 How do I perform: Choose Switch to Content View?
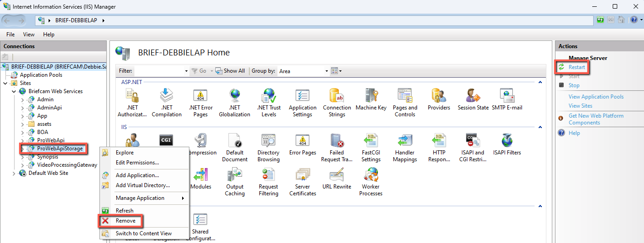[144, 233]
